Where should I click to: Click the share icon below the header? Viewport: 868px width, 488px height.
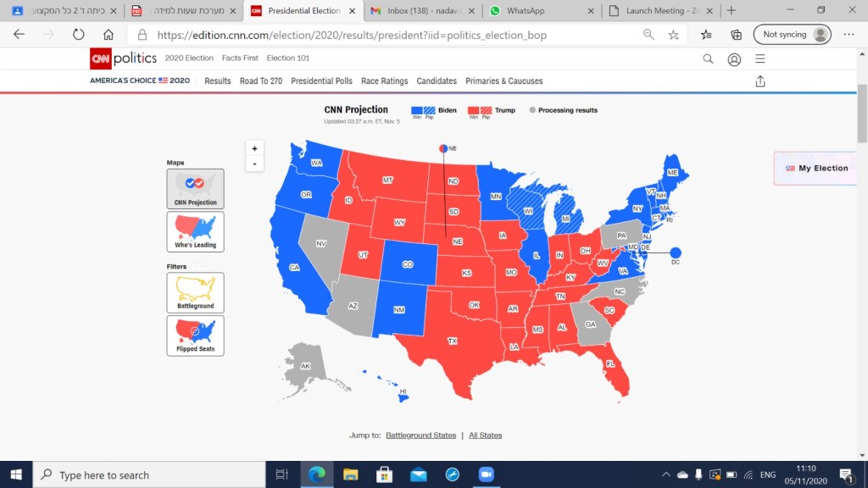pos(760,81)
